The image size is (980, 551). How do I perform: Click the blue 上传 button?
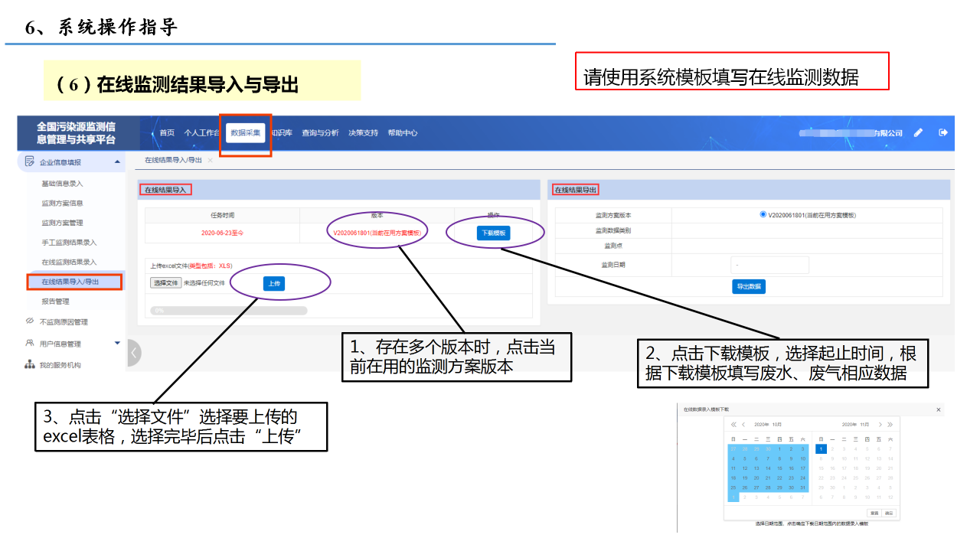(273, 283)
